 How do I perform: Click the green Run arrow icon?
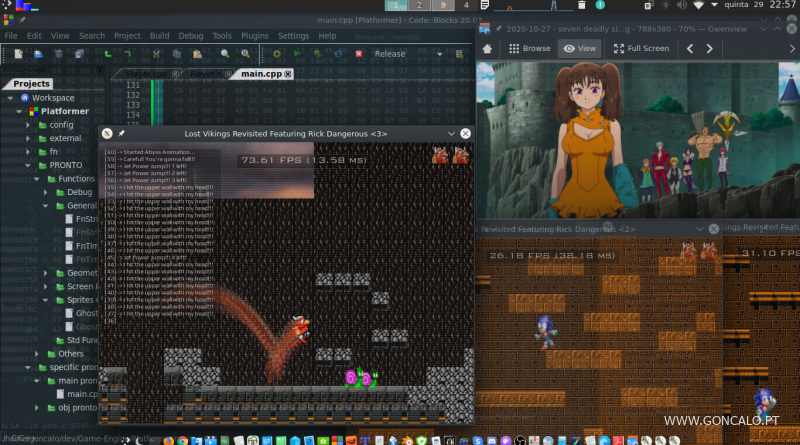(x=297, y=54)
